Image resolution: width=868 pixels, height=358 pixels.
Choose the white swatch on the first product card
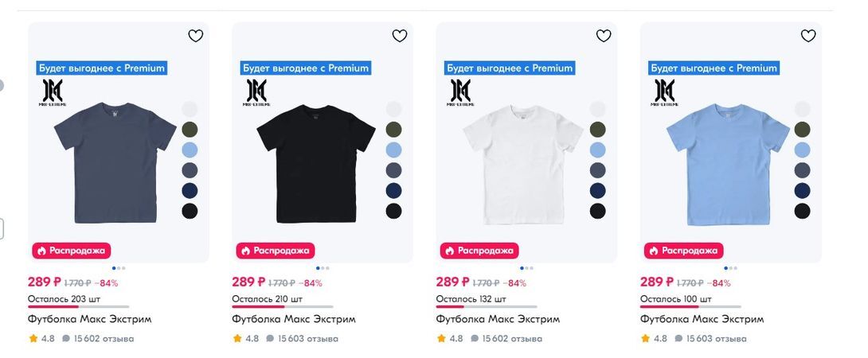190,108
